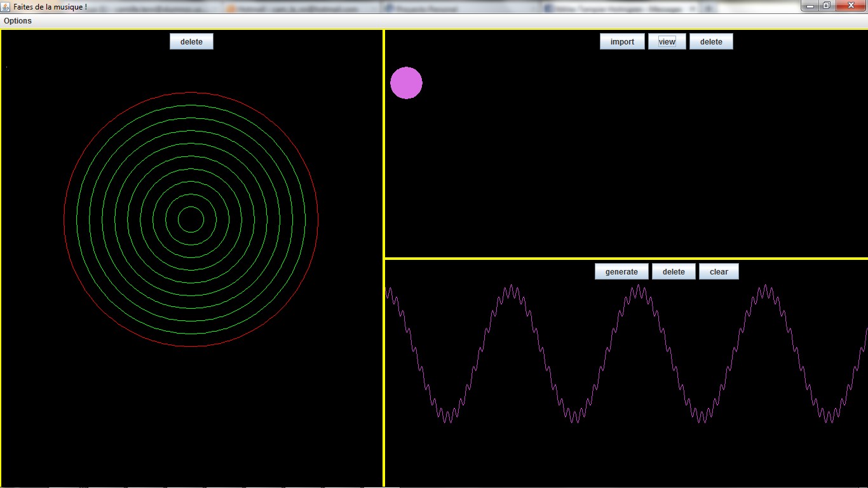Click the rightmost trough of the purple waveform
Screen dimensions: 868x488
(829, 417)
